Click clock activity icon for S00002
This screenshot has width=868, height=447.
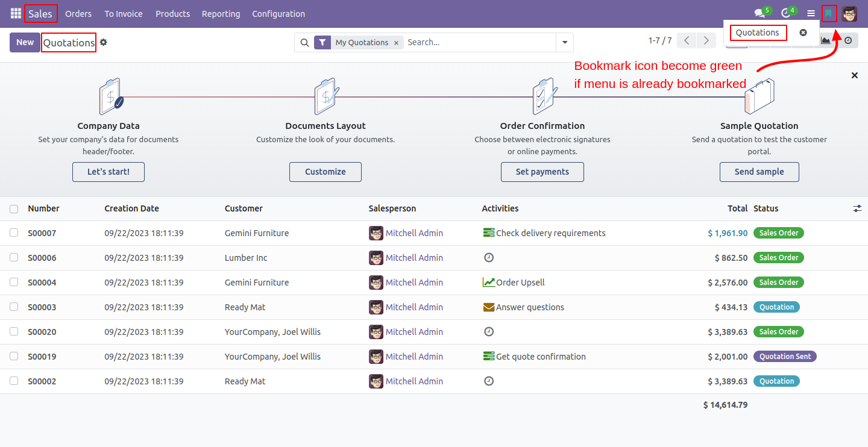489,381
